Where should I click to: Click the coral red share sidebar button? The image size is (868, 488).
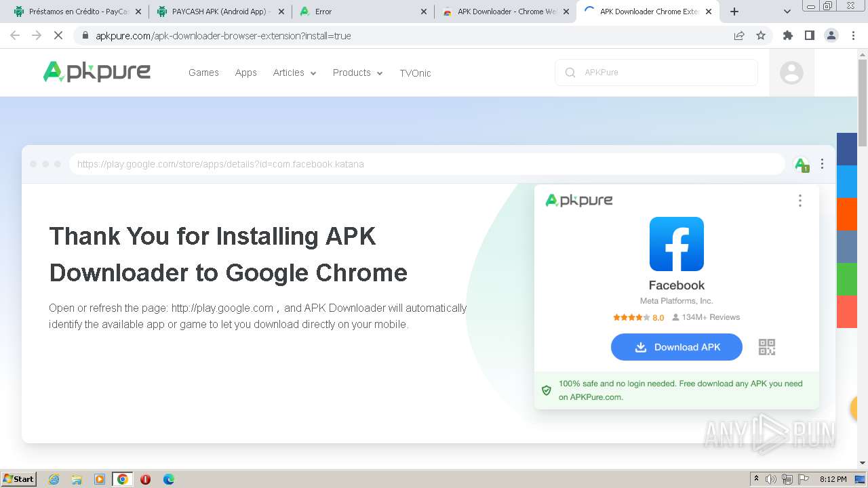[847, 312]
